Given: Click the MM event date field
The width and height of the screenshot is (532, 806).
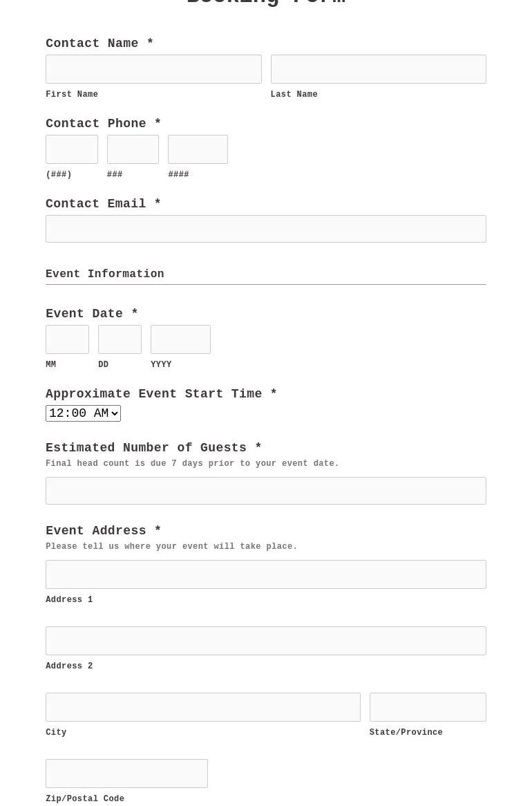Looking at the screenshot, I should (x=67, y=339).
